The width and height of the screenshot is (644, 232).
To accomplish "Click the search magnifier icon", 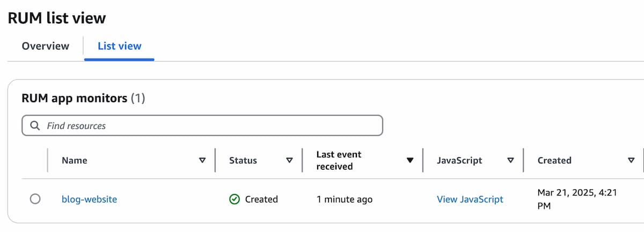I will click(x=35, y=126).
